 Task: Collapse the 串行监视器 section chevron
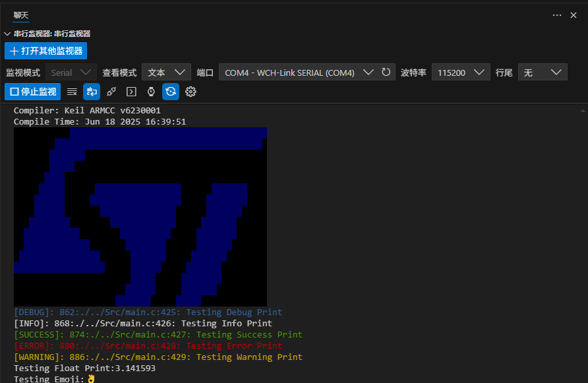tap(7, 32)
